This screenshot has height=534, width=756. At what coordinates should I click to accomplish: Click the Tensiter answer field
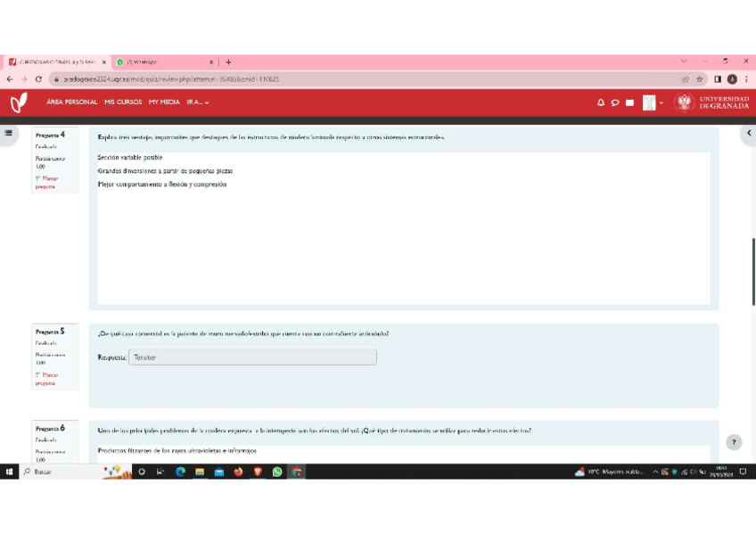coord(252,357)
